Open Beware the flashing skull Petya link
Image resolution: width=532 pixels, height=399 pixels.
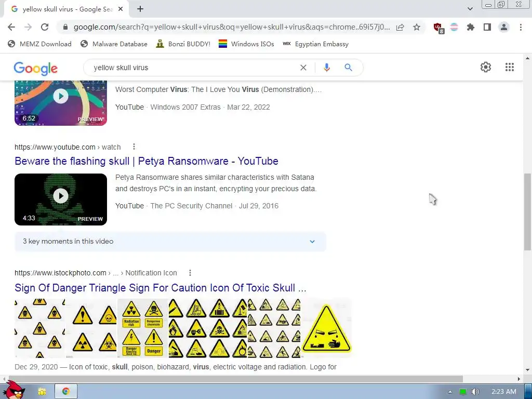(146, 161)
